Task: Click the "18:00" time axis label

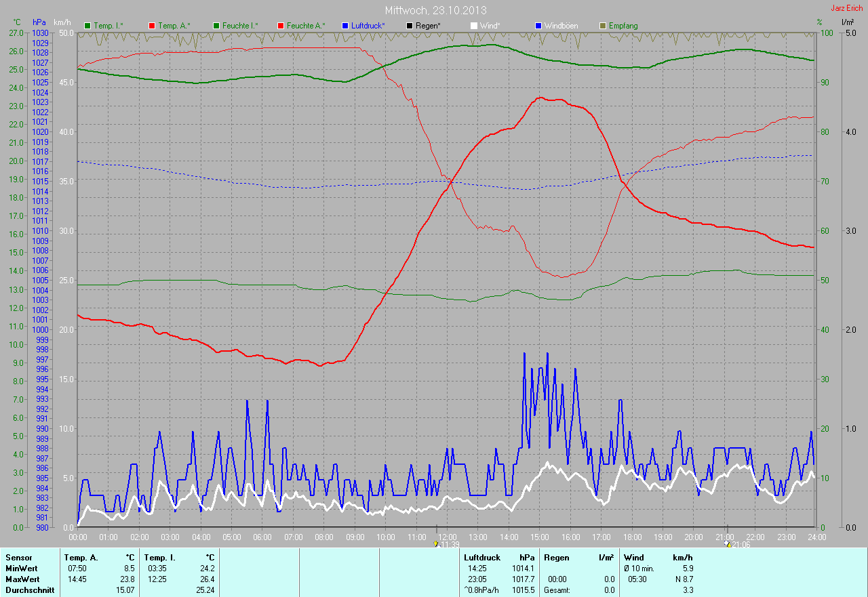Action: (632, 537)
